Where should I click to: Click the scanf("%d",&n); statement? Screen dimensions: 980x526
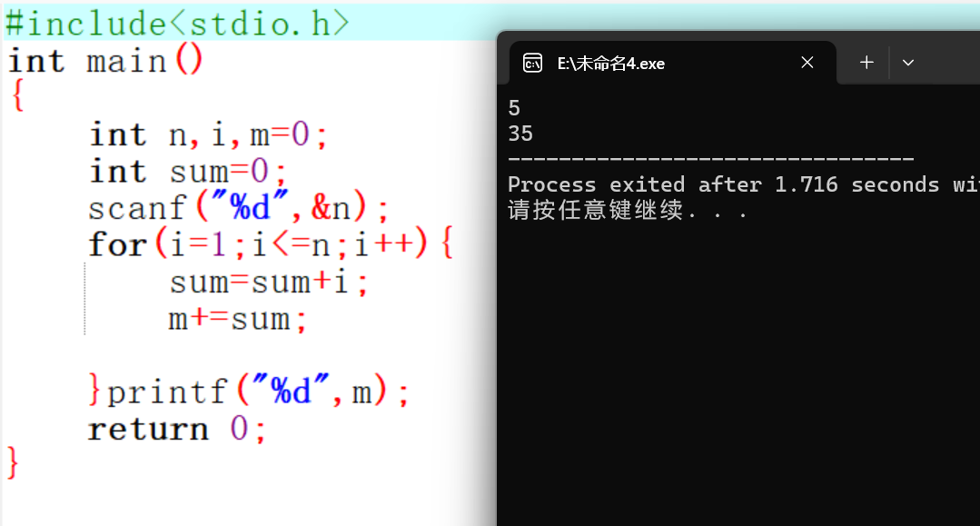pyautogui.click(x=238, y=208)
